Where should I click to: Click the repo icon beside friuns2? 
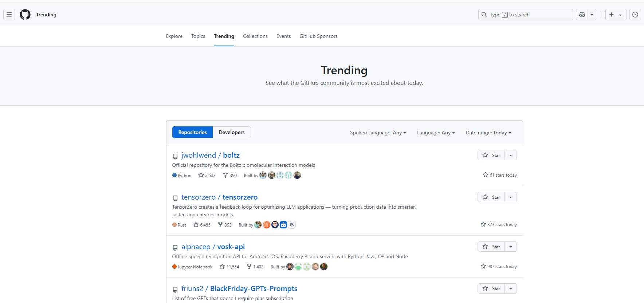click(175, 290)
